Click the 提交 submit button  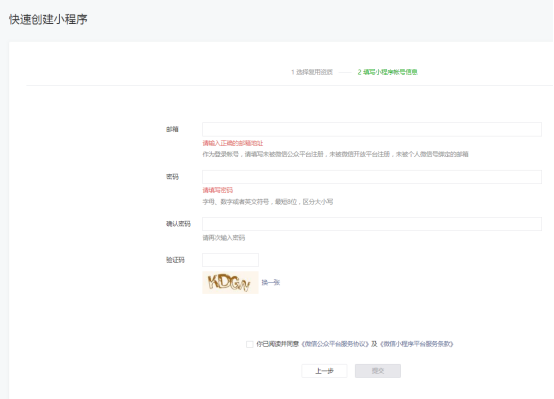378,371
